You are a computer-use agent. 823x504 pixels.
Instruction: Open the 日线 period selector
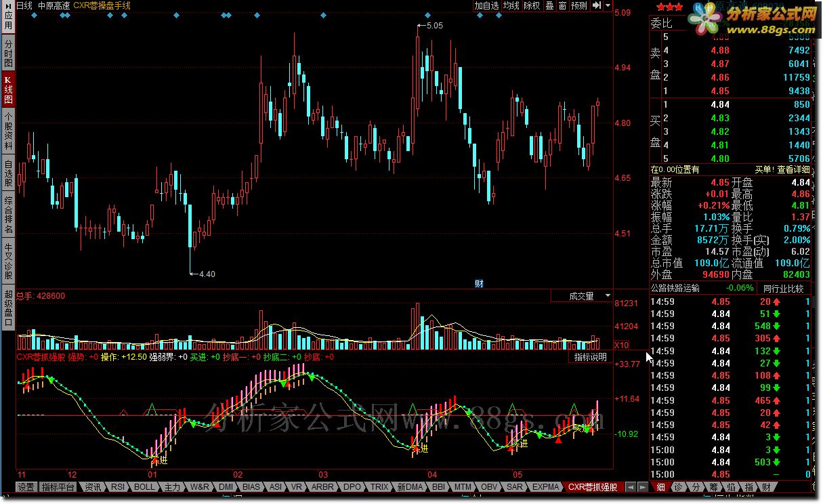click(x=24, y=5)
